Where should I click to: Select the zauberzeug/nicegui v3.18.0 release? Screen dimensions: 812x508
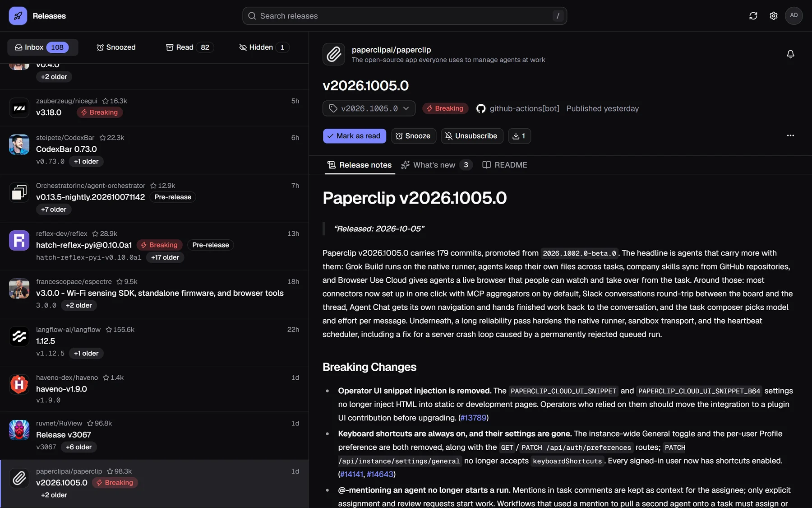tap(154, 108)
